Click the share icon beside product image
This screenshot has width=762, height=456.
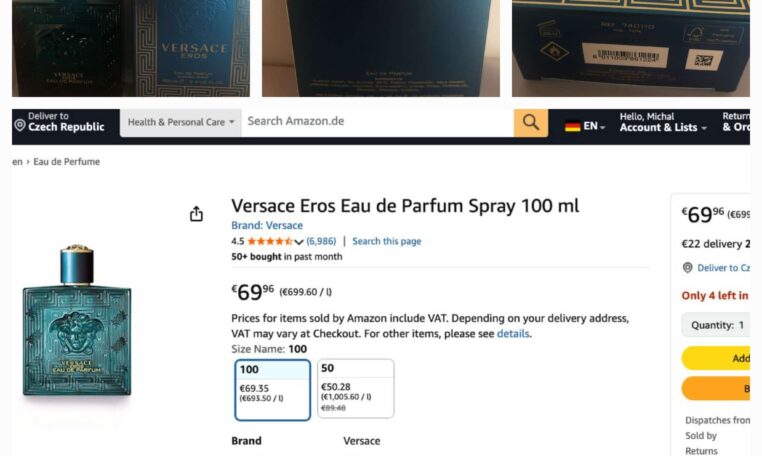coord(196,213)
